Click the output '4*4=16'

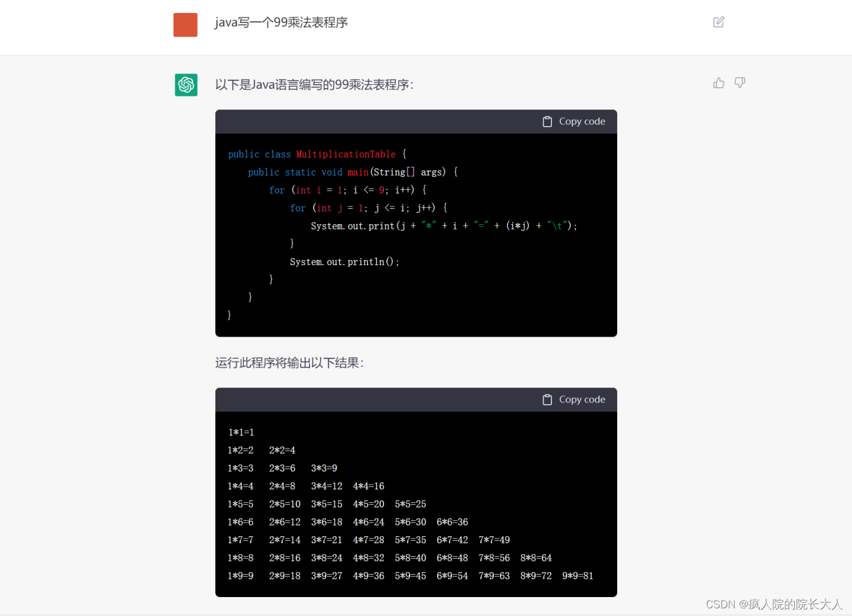click(x=369, y=486)
